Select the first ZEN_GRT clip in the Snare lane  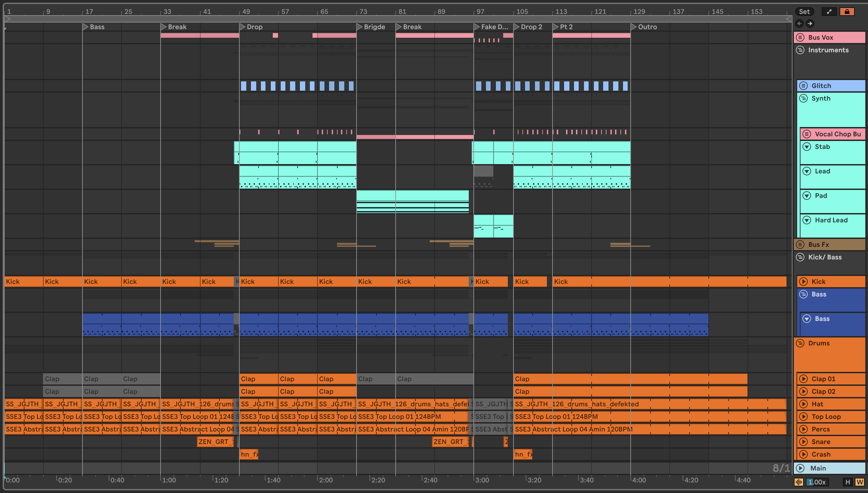(x=216, y=442)
